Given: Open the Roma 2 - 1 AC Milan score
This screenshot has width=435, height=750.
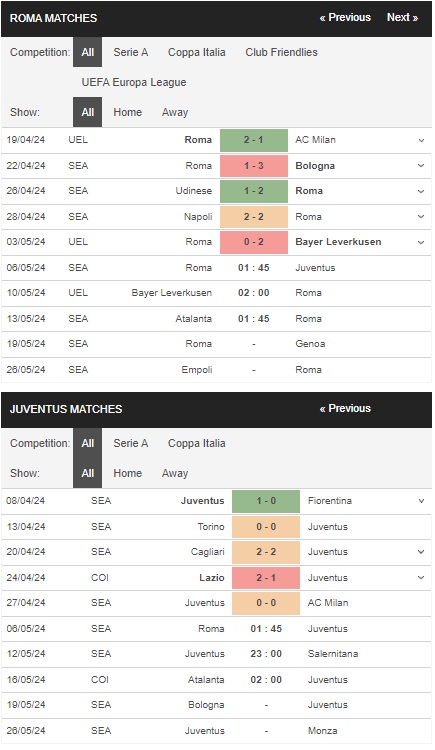Looking at the screenshot, I should (254, 140).
